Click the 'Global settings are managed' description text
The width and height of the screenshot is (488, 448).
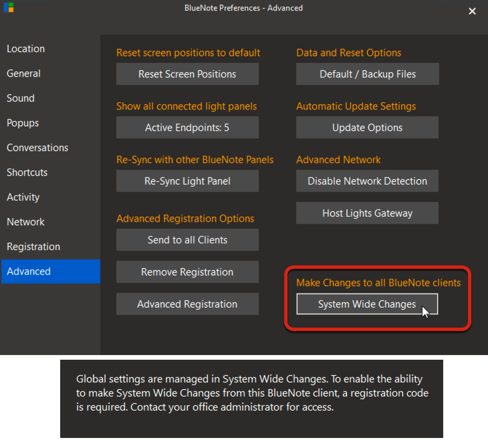click(x=252, y=393)
